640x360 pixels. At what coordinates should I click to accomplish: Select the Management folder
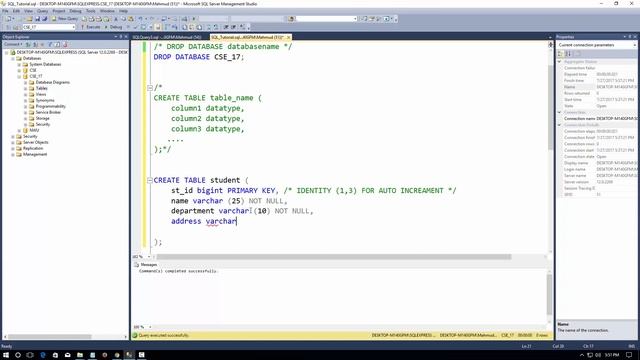[35, 154]
